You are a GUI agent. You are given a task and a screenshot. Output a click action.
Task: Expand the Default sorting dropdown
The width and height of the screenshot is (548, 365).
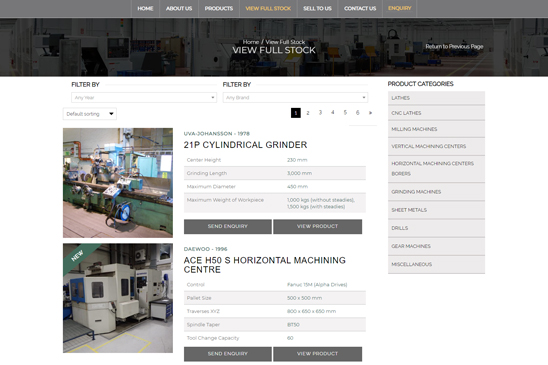coord(90,114)
